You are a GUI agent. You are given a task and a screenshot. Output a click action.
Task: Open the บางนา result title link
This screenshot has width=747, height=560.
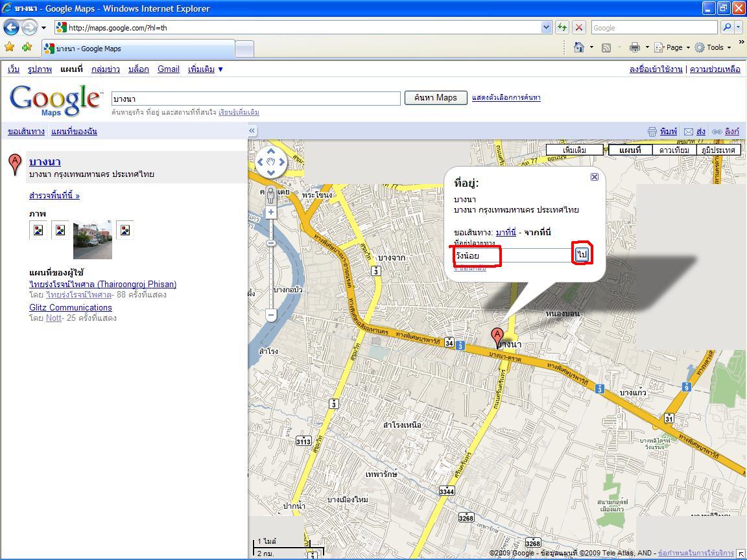(x=45, y=161)
